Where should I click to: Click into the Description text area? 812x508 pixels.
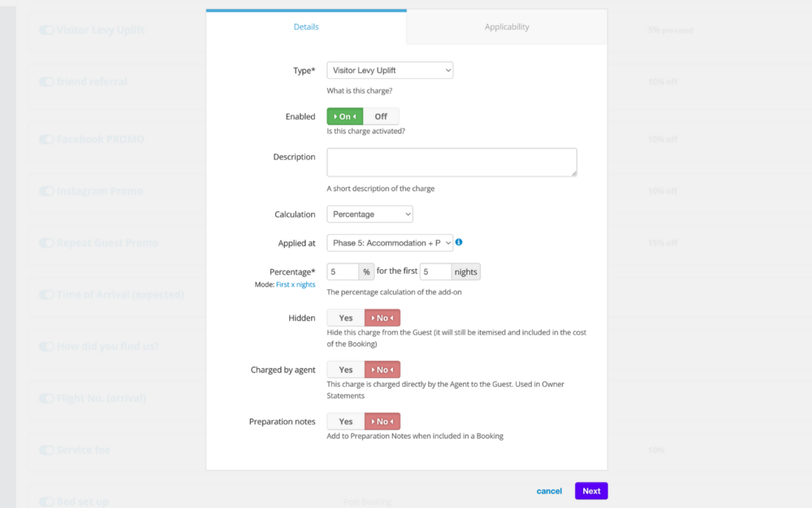[x=451, y=162]
